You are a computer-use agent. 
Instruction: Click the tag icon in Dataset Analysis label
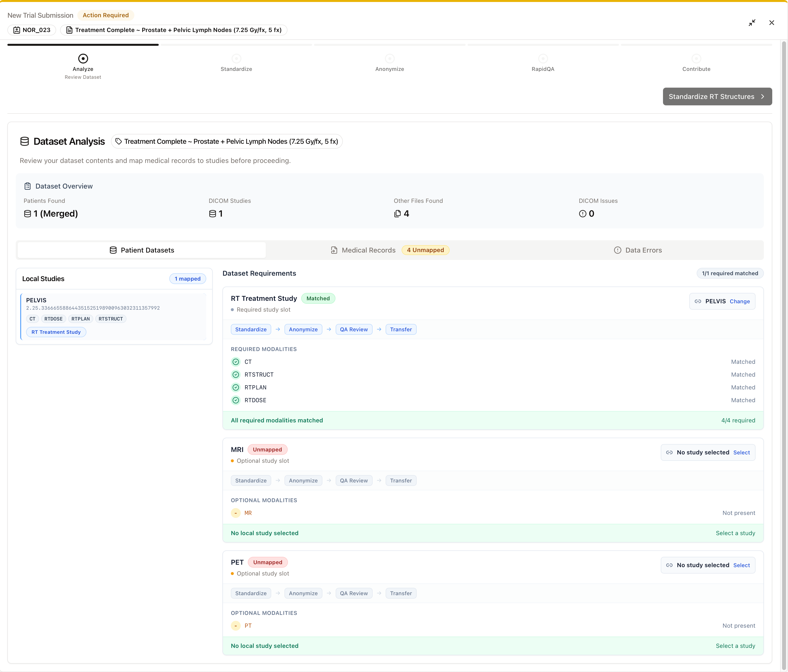[119, 142]
